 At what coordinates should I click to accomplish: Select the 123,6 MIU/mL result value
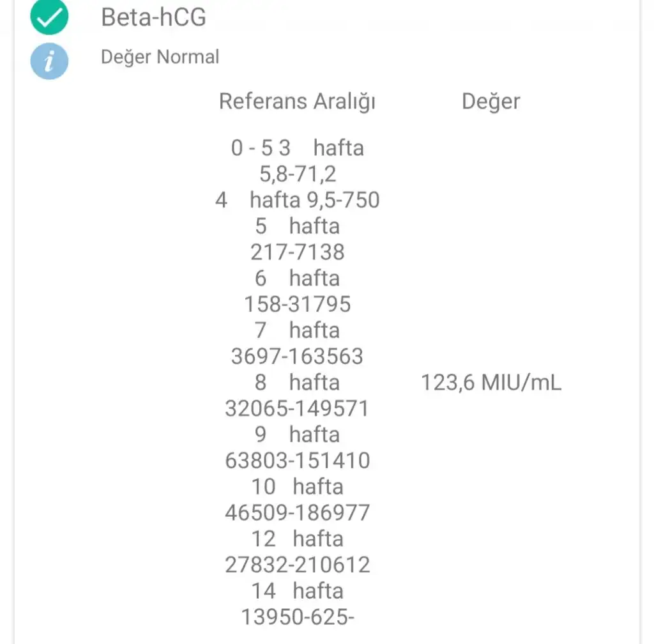pyautogui.click(x=491, y=383)
